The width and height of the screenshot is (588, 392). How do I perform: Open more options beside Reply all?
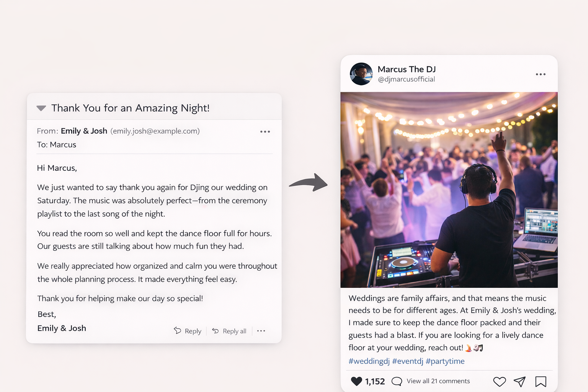tap(261, 331)
